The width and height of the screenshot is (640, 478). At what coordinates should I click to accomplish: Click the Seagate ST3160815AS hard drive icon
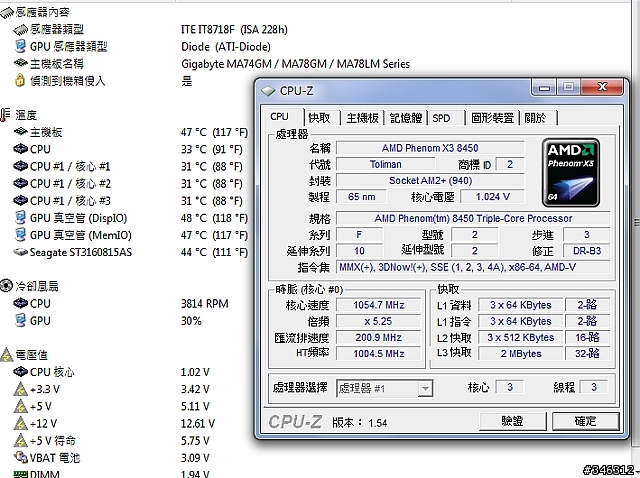[x=20, y=252]
